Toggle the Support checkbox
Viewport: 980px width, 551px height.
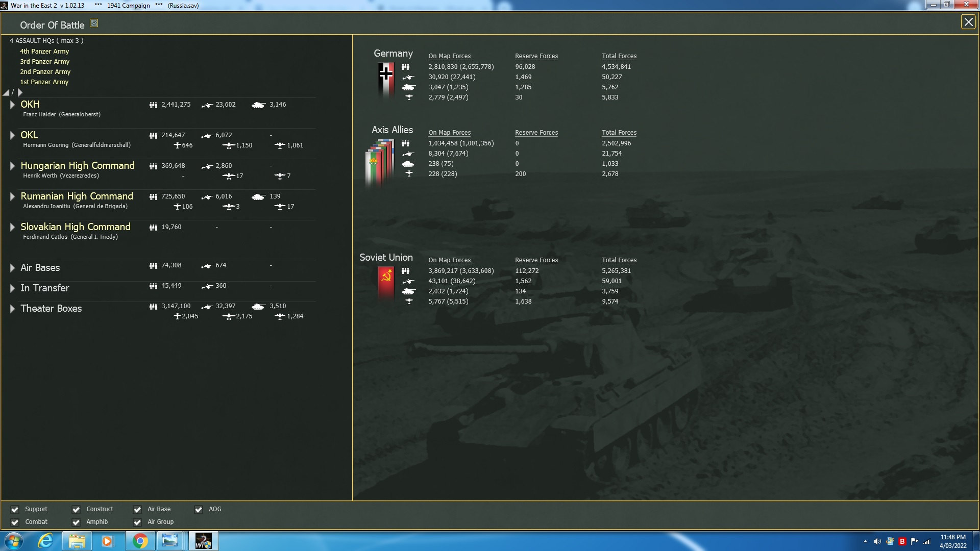[x=15, y=509]
